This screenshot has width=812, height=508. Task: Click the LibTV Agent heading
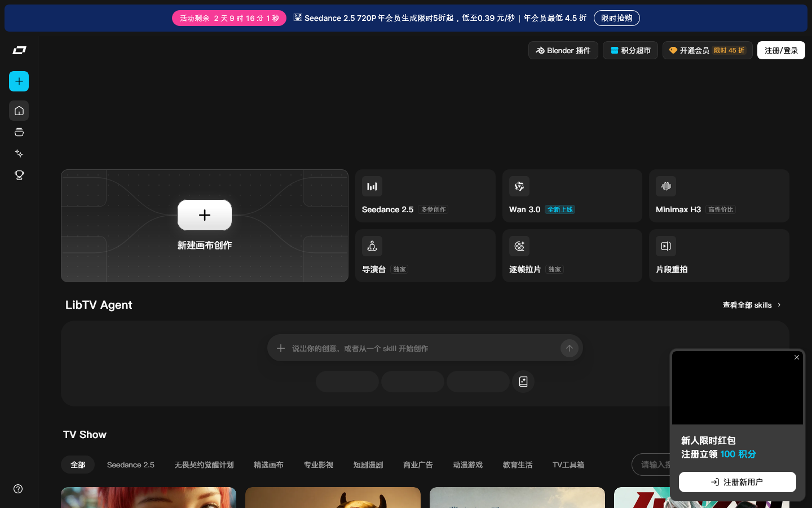(99, 305)
